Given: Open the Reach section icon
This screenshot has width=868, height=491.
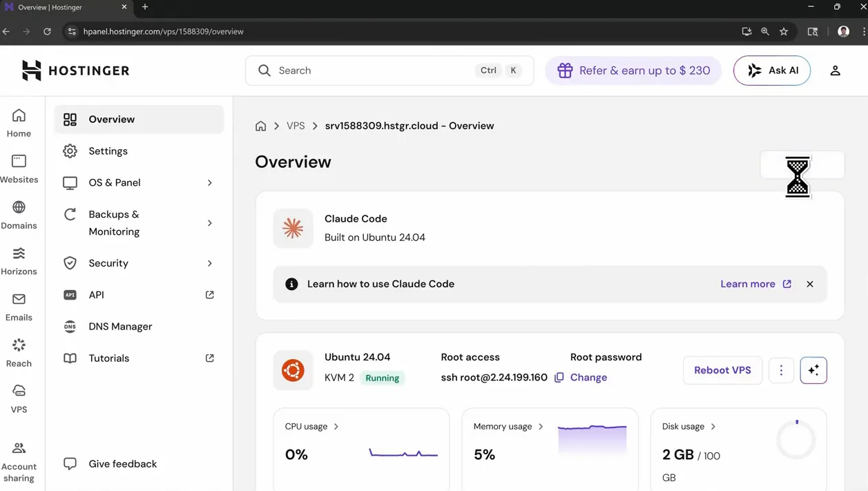Looking at the screenshot, I should (19, 353).
